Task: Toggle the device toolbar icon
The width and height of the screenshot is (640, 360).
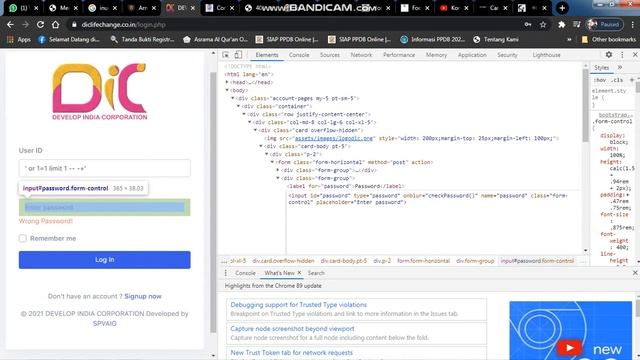Action: [238, 55]
